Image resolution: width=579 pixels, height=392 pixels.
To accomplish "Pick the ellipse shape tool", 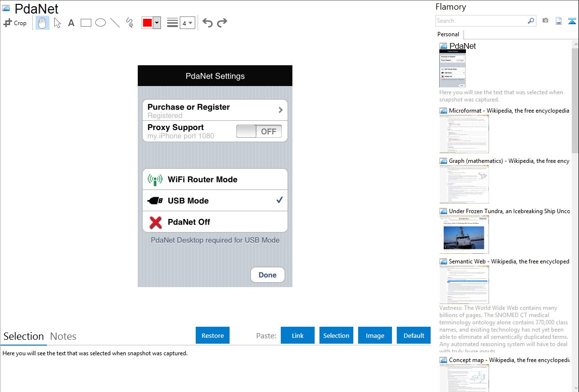I will tap(101, 23).
